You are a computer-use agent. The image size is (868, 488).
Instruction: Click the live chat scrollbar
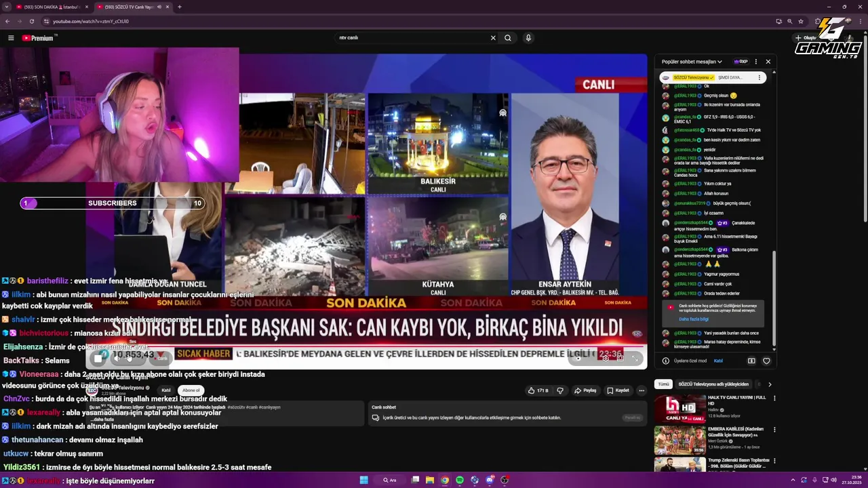coord(774,298)
